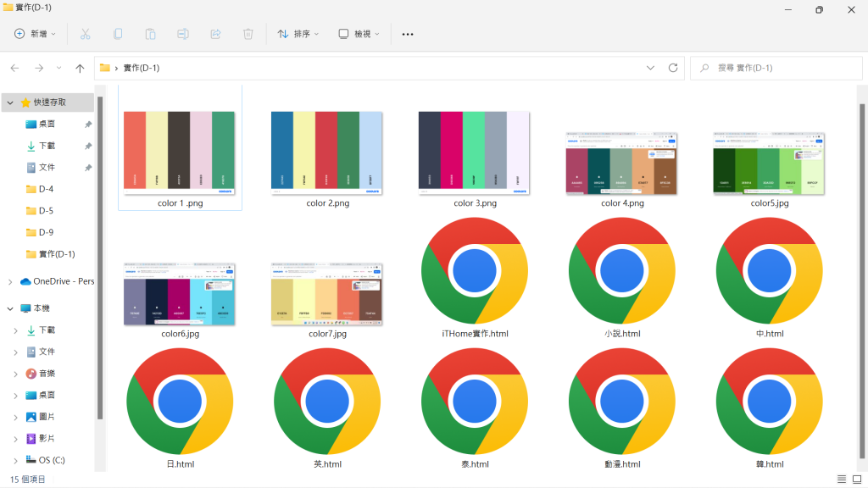Expand 影片 under 本機
This screenshot has width=868, height=488.
pos(15,439)
